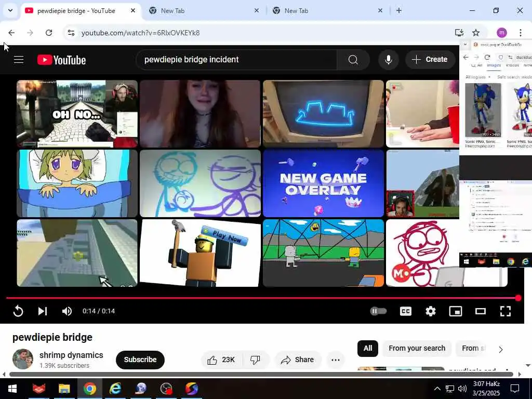Go to YouTube home via logo
The width and height of the screenshot is (532, 399).
click(x=61, y=60)
